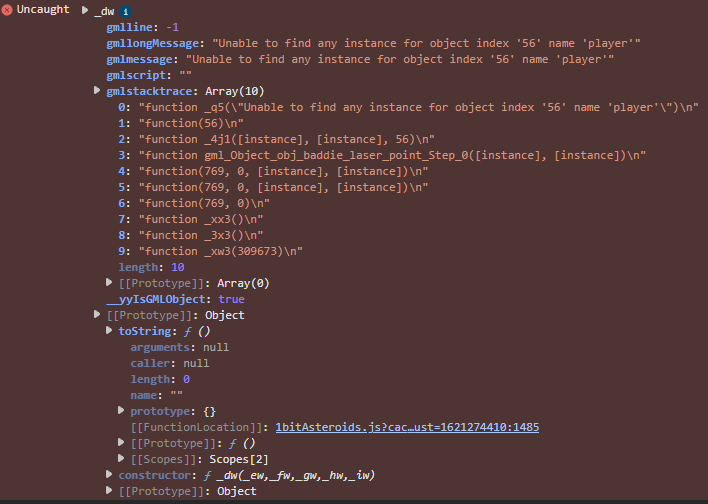Click the gmlscript empty string value
The width and height of the screenshot is (708, 504).
point(183,75)
